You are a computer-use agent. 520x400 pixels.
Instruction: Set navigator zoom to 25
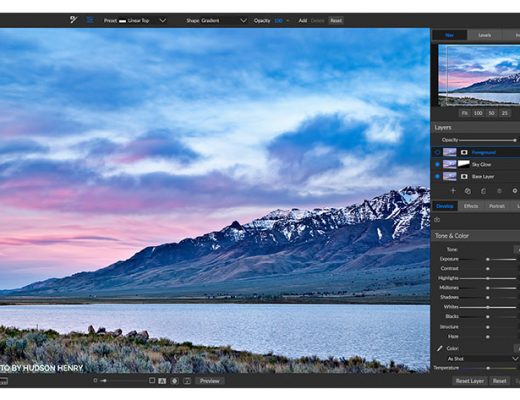pyautogui.click(x=505, y=113)
